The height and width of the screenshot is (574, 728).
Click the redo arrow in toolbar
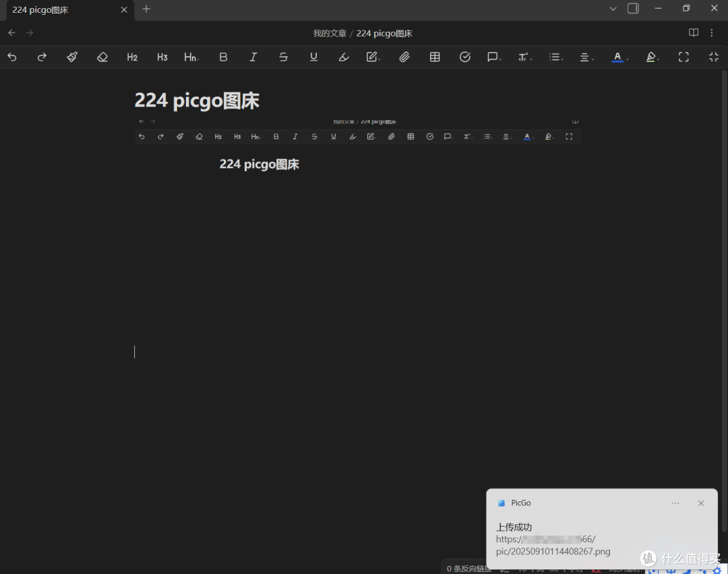click(42, 57)
